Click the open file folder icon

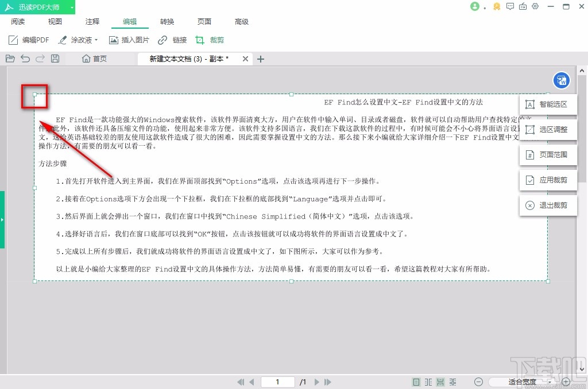click(10, 59)
